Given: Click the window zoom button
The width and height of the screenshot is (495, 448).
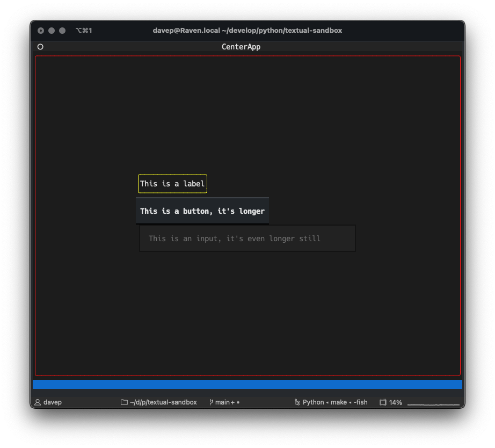Looking at the screenshot, I should click(62, 30).
